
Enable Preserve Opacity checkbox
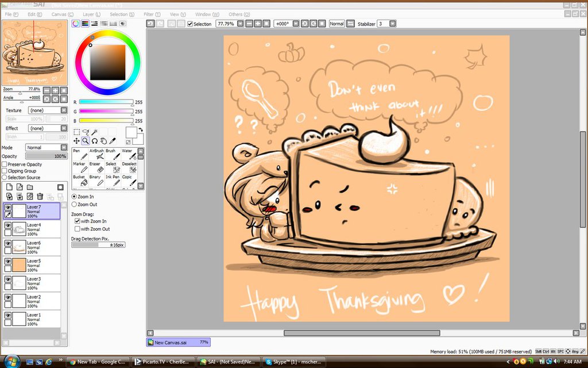pyautogui.click(x=5, y=164)
